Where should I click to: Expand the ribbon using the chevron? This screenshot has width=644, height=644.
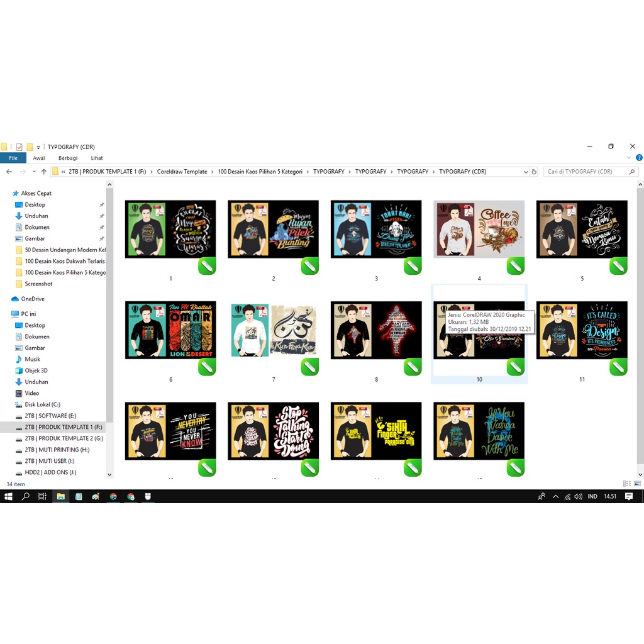[630, 158]
